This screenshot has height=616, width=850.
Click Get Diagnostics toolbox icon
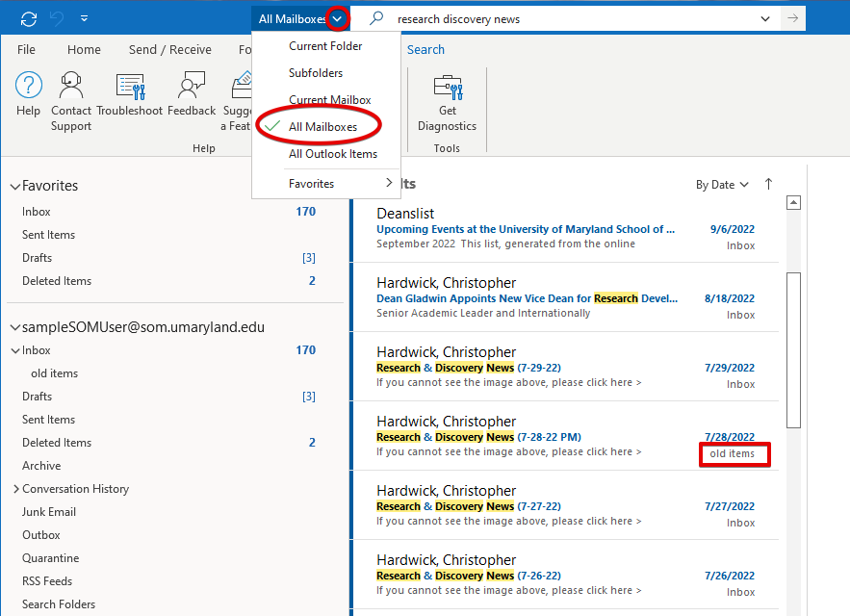(x=447, y=87)
